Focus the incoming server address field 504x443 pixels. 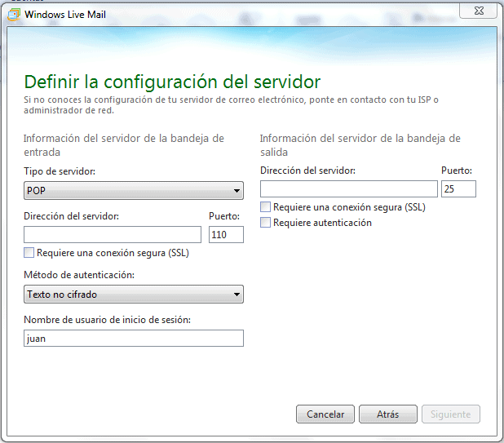[113, 234]
